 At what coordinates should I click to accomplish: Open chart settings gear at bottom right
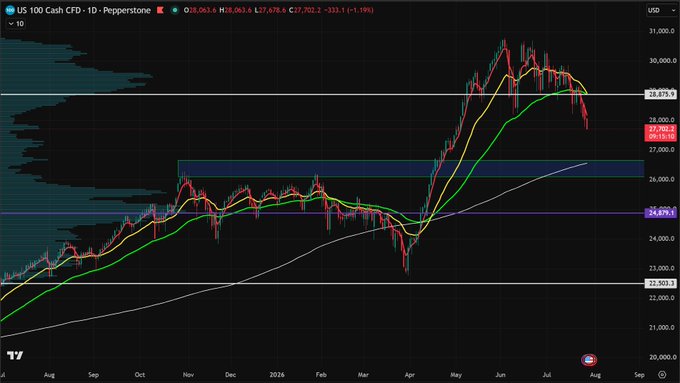[662, 374]
